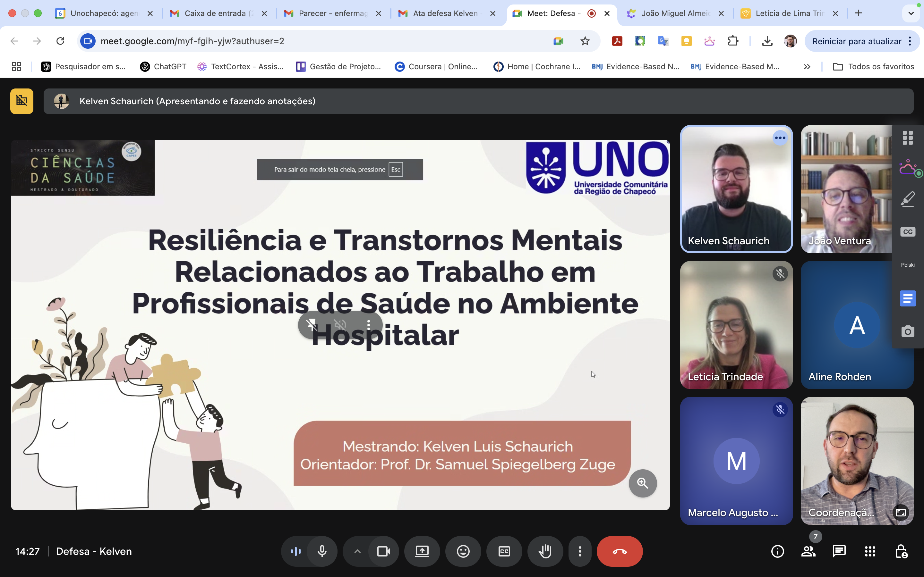924x577 pixels.
Task: Open meeting details info icon
Action: [777, 551]
